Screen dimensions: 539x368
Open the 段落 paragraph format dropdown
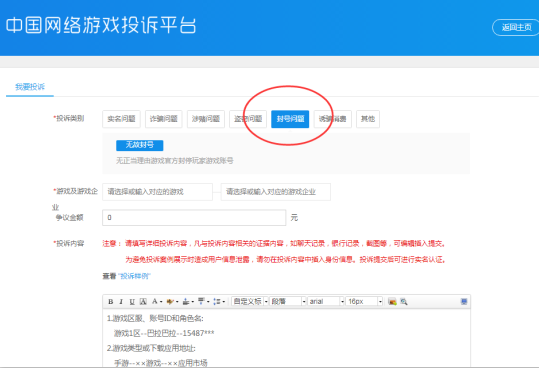coord(288,301)
